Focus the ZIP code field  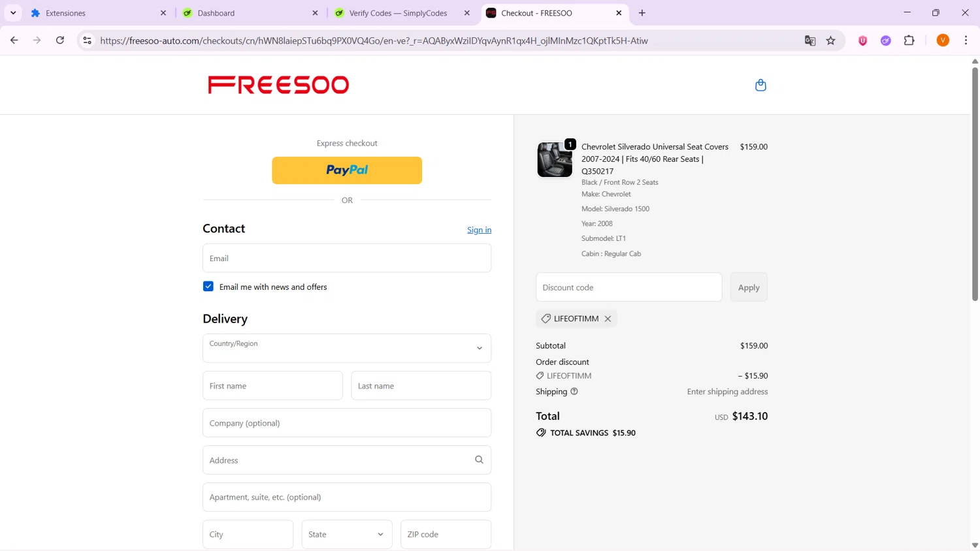point(446,534)
